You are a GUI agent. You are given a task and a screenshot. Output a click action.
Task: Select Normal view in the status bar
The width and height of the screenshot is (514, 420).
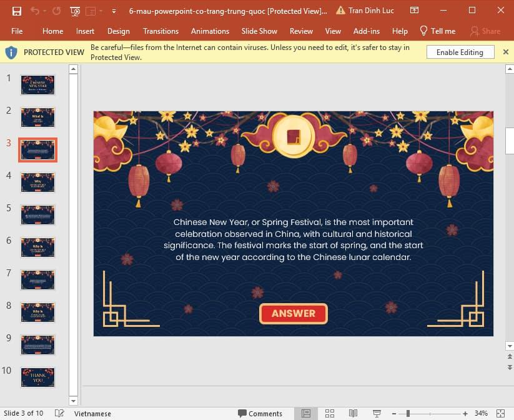coord(306,413)
